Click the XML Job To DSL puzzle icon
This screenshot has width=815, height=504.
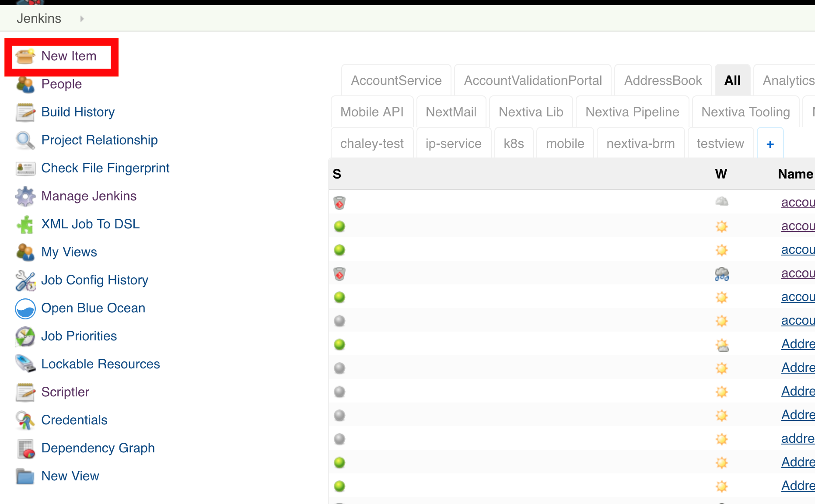[x=25, y=224]
